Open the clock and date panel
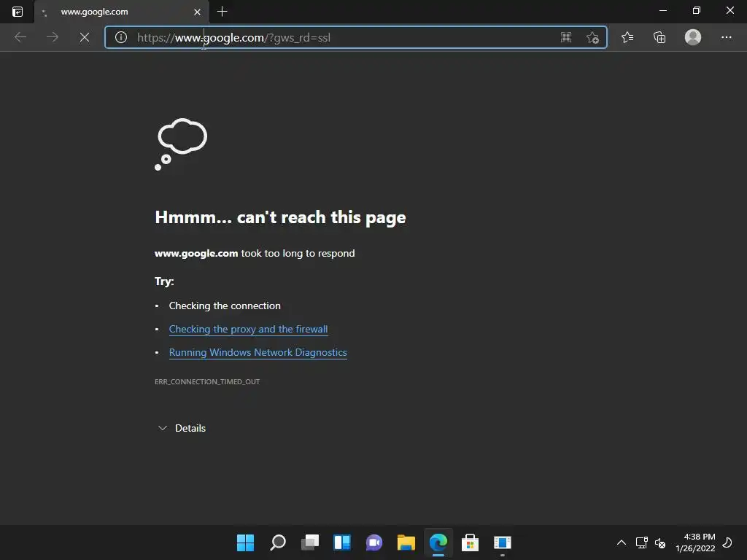The image size is (747, 560). 695,542
